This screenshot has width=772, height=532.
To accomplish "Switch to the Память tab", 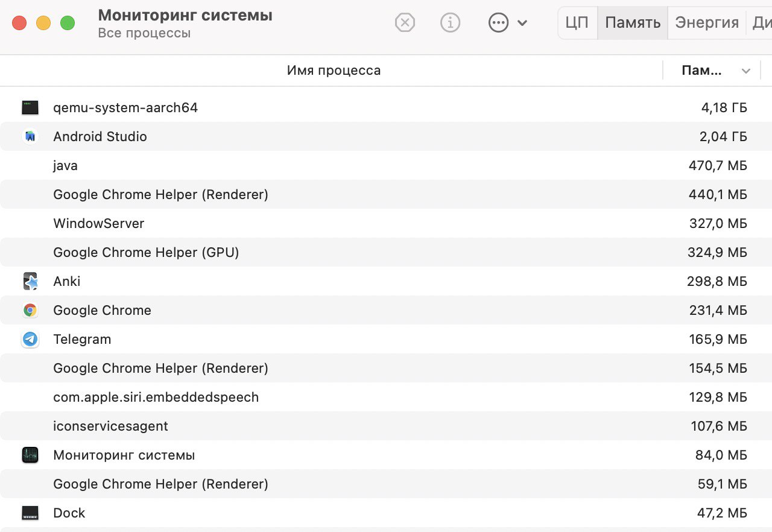I will (x=633, y=23).
